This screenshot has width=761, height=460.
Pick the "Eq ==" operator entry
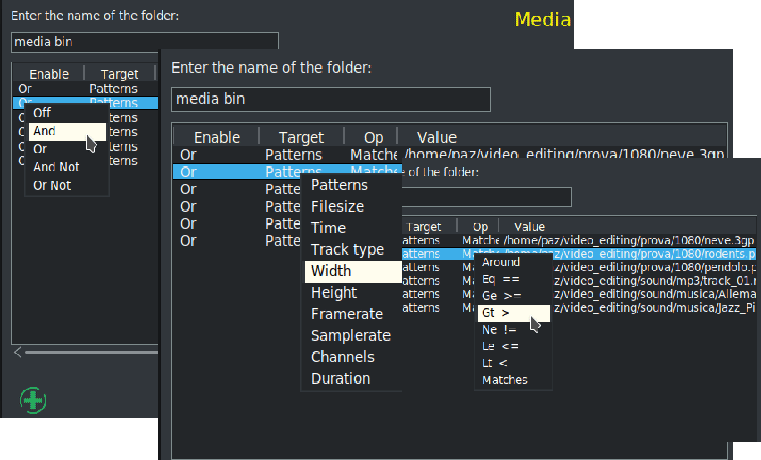[x=501, y=279]
